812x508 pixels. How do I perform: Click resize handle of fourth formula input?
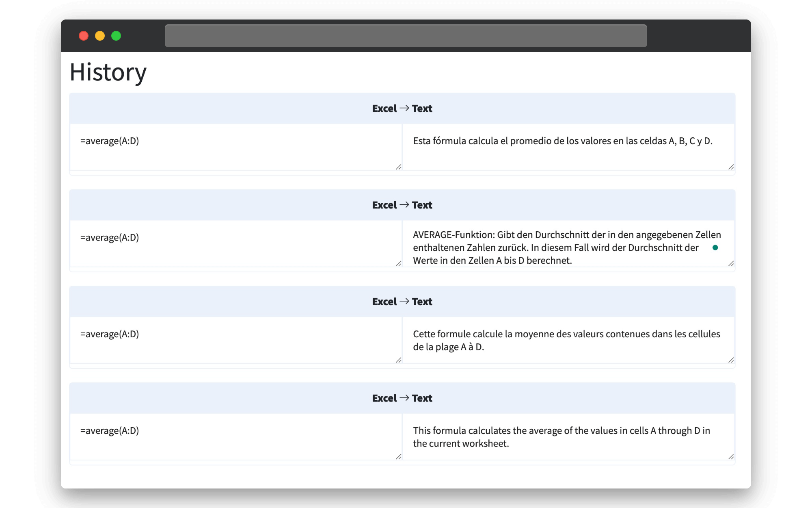(398, 457)
